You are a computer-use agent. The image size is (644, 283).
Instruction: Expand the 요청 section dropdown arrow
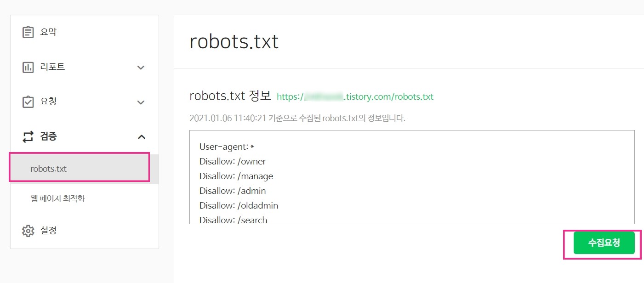141,102
